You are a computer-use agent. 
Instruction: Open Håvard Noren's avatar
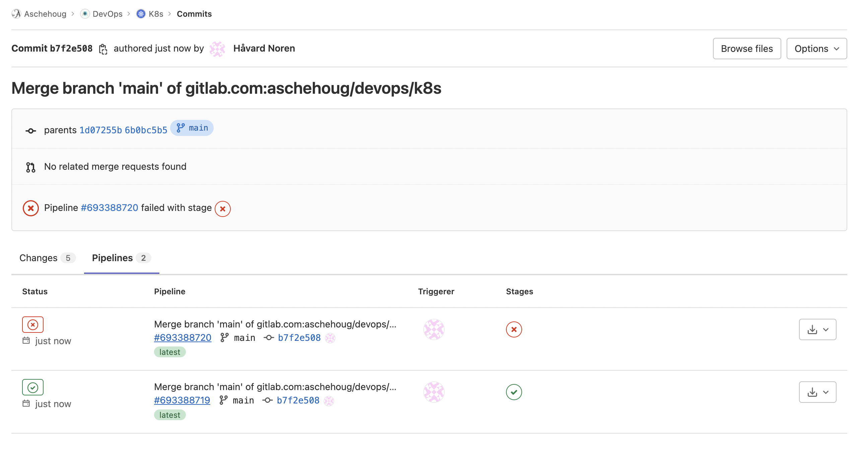tap(217, 49)
